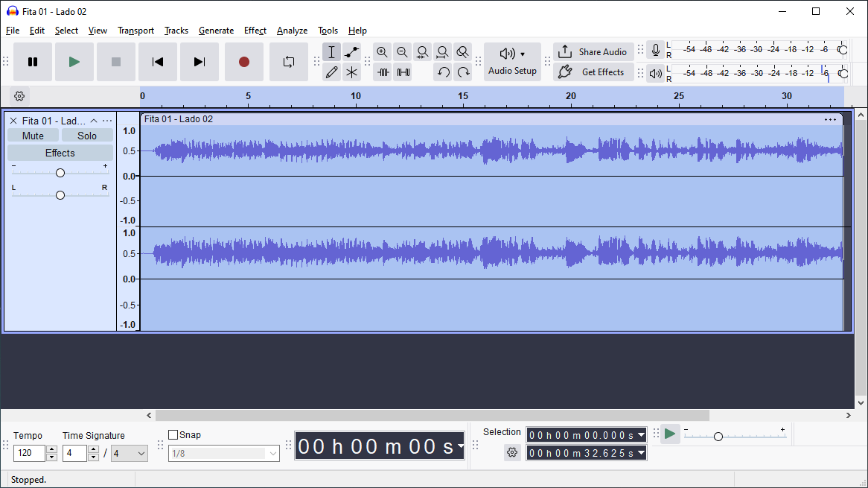Decrease tempo with the down stepper arrow
The image size is (868, 488).
point(51,457)
